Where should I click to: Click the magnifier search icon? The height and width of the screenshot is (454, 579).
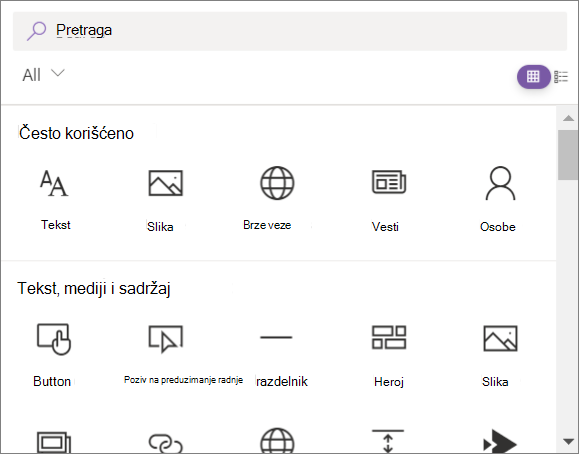(x=36, y=31)
